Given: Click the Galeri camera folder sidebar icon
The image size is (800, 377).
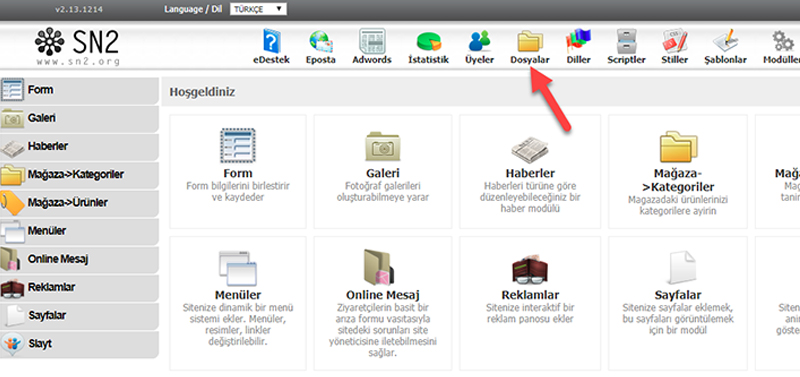Looking at the screenshot, I should tap(12, 118).
